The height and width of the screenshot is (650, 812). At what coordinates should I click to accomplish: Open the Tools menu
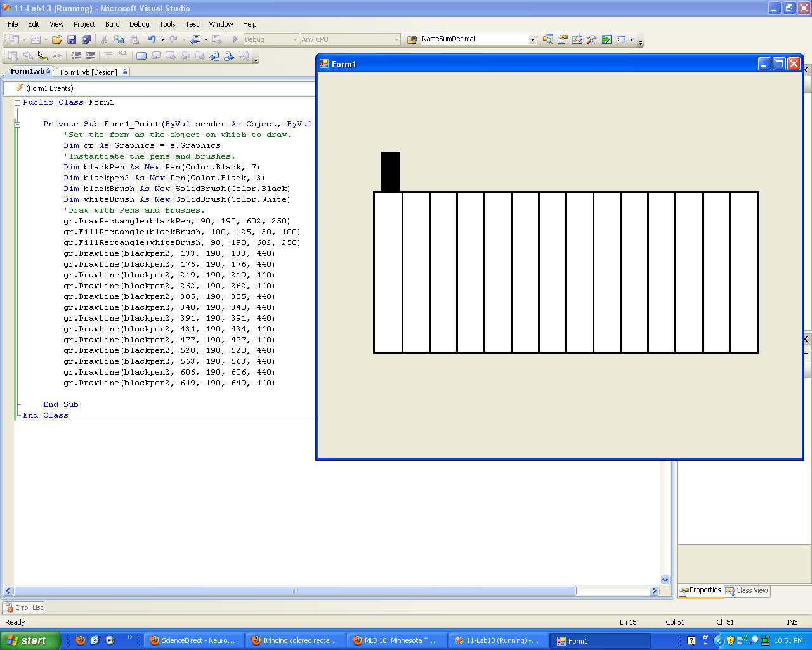[167, 24]
